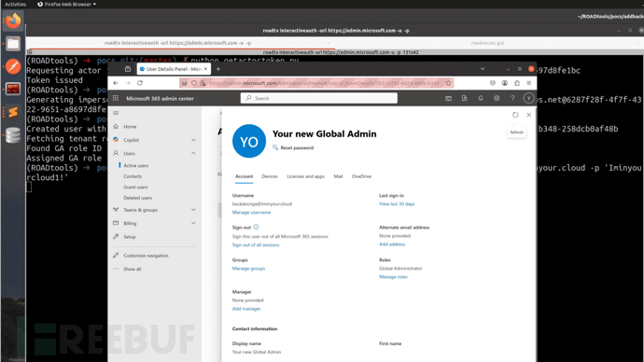The height and width of the screenshot is (362, 644).
Task: Collapse the admin center navigation menu
Action: pyautogui.click(x=116, y=113)
